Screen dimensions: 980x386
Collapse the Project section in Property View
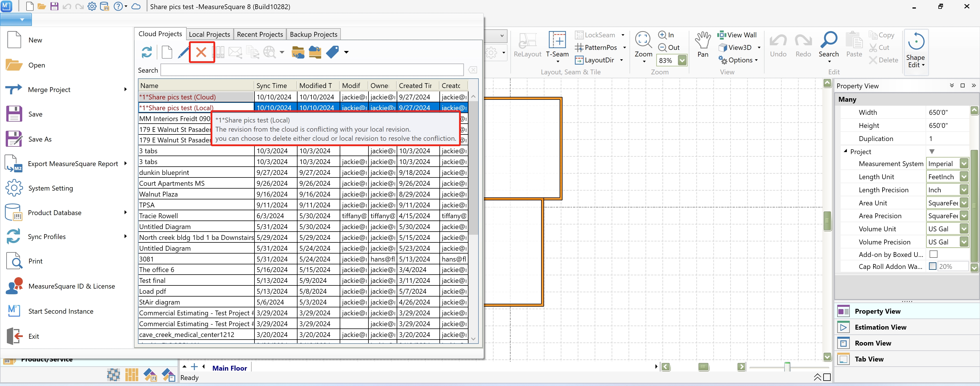(845, 151)
